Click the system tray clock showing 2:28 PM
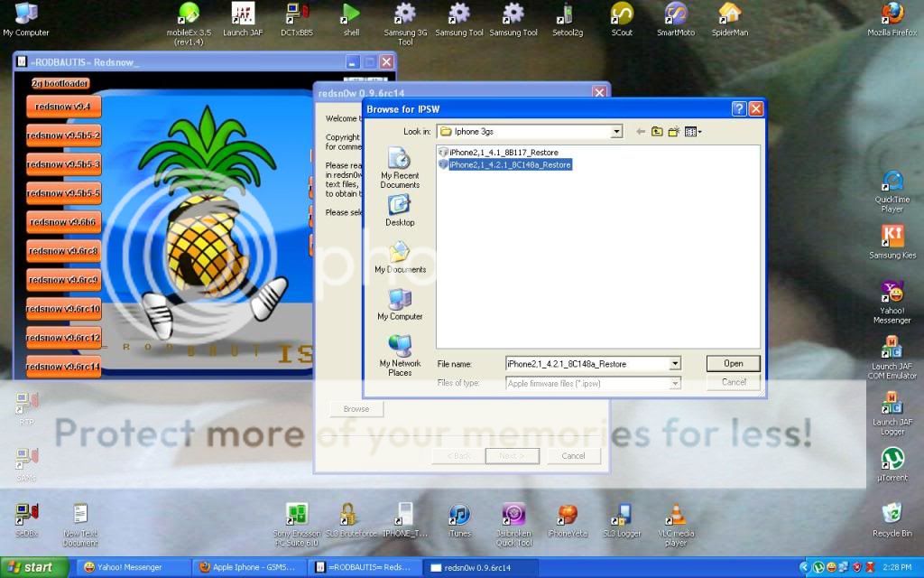924x578 pixels. click(x=898, y=567)
